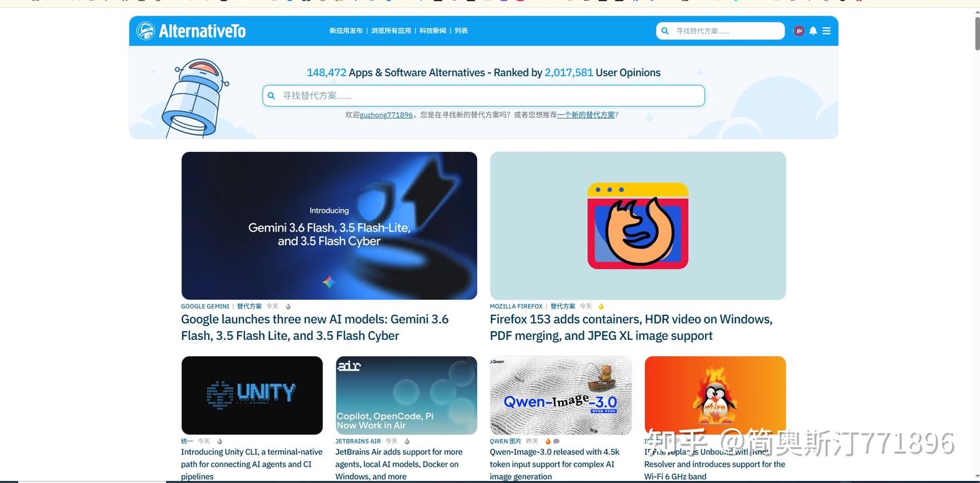Open the JETBRAINS AIR tag link
This screenshot has height=483, width=980.
(x=358, y=441)
